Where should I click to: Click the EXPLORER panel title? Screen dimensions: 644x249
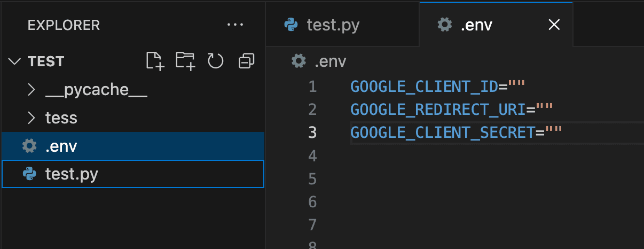(x=64, y=25)
